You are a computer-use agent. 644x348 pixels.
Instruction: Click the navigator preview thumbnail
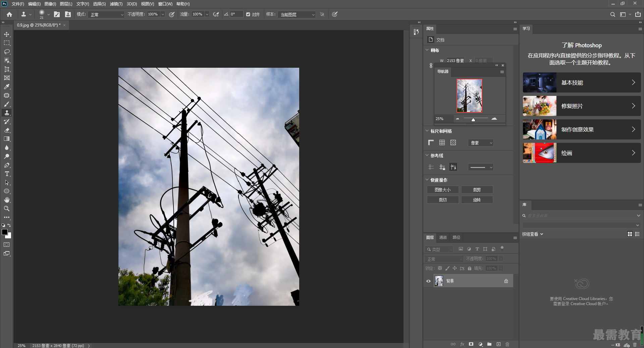469,96
